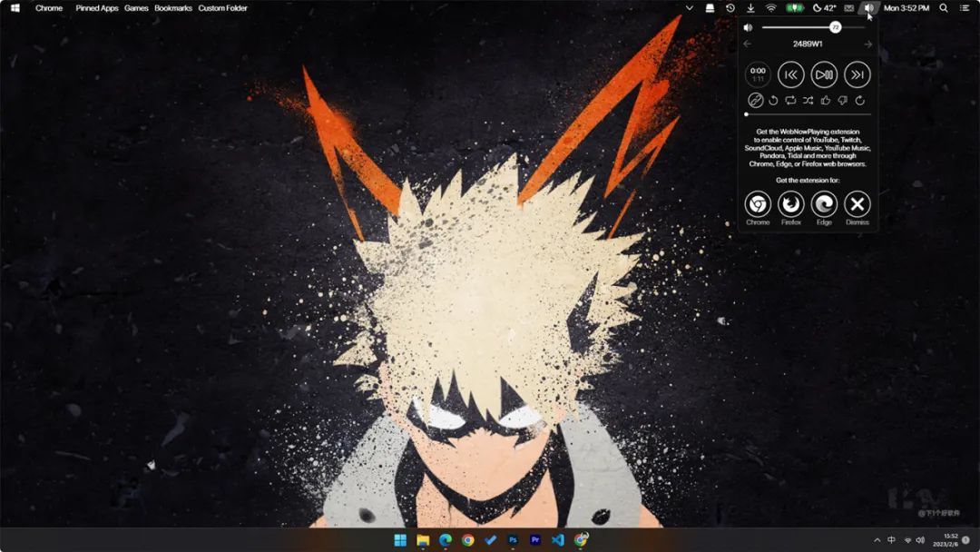Skip to the next track
The image size is (980, 552).
click(x=857, y=75)
